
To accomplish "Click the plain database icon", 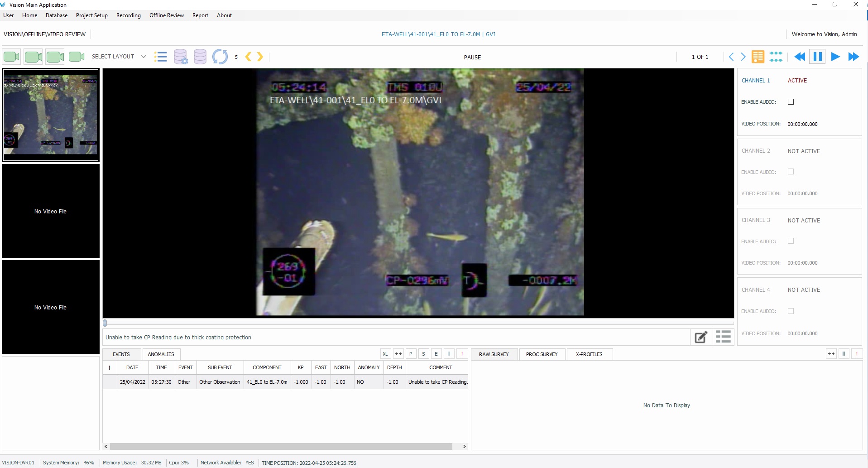I will coord(200,57).
